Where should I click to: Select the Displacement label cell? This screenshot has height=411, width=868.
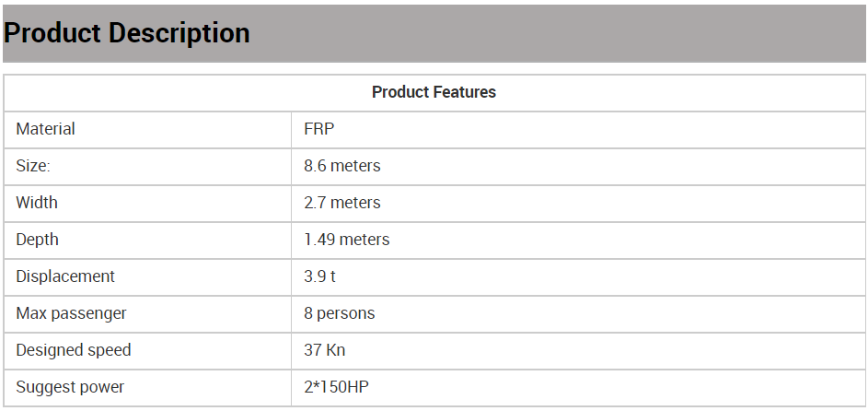(x=65, y=276)
